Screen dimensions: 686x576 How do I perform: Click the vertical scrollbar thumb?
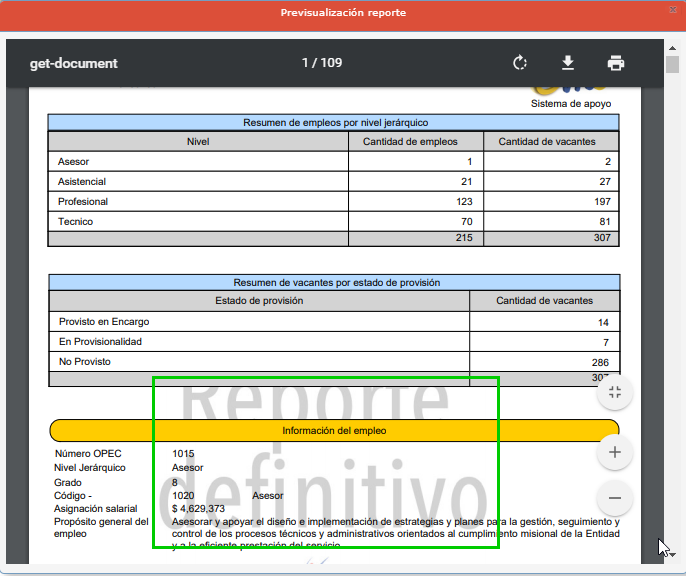click(673, 66)
